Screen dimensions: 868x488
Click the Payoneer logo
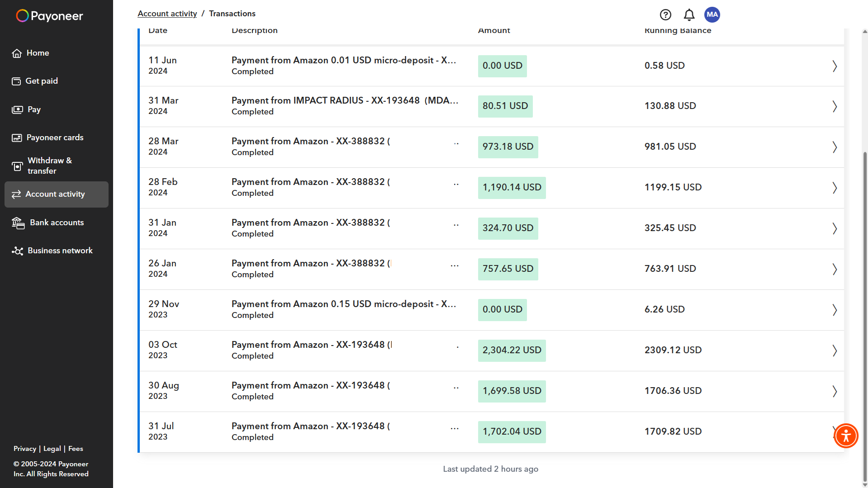[50, 16]
